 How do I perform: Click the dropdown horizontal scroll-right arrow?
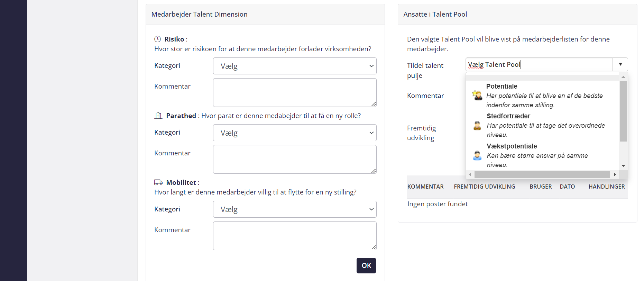click(x=615, y=174)
